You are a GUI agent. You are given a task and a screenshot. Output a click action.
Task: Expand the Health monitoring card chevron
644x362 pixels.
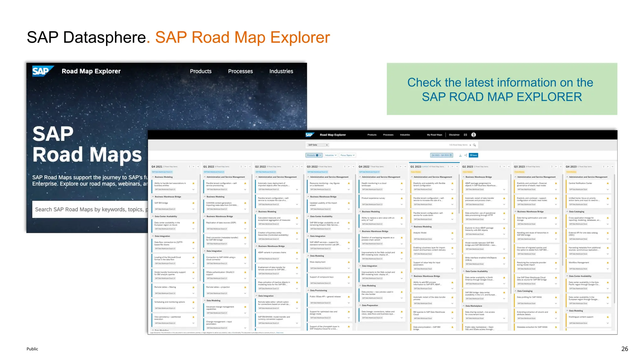402,189
